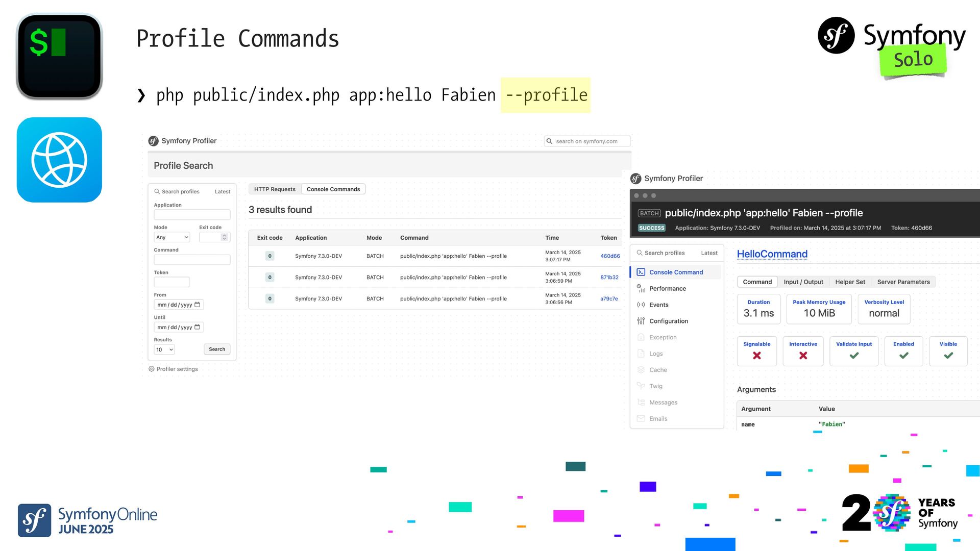
Task: Expand the Mode Any dropdown
Action: click(172, 237)
